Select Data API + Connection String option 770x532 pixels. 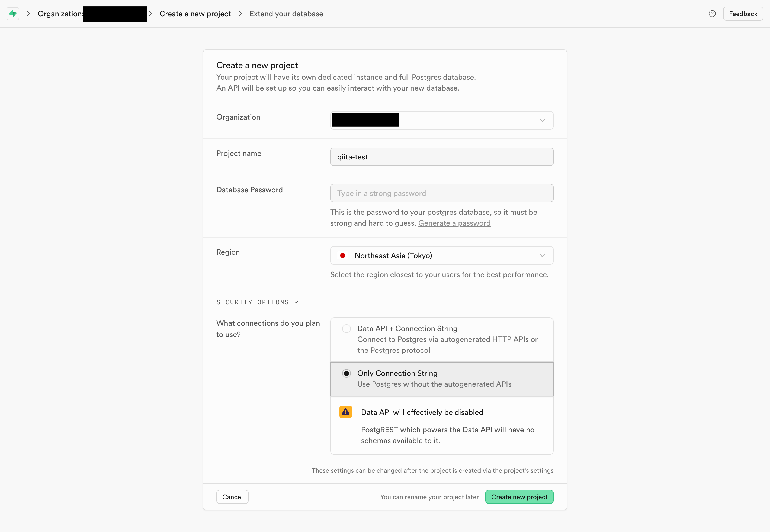(346, 329)
